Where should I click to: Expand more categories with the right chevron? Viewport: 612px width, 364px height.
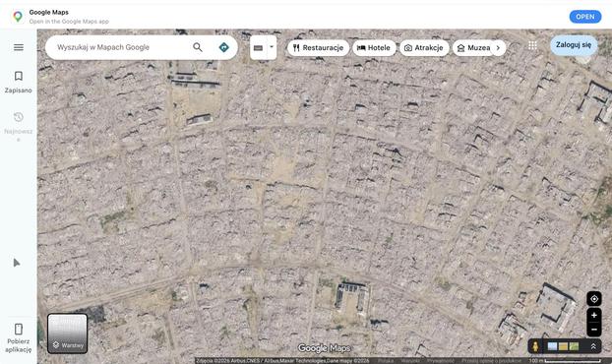(x=498, y=48)
